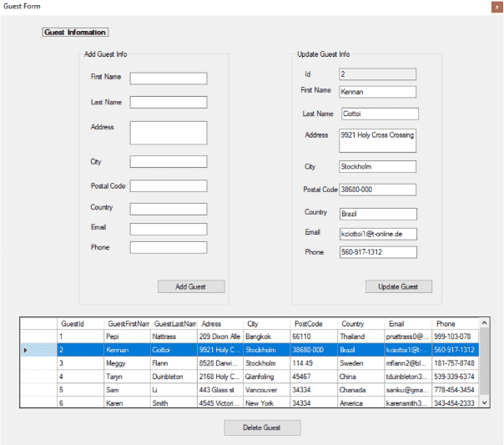Select the 181-757-8748 phone cell
The height and width of the screenshot is (445, 504).
[455, 363]
